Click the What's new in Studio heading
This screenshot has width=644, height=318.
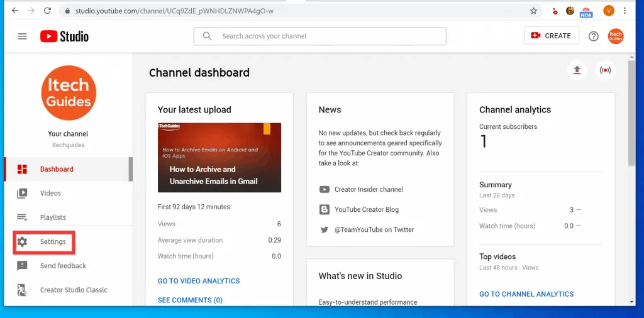(360, 276)
